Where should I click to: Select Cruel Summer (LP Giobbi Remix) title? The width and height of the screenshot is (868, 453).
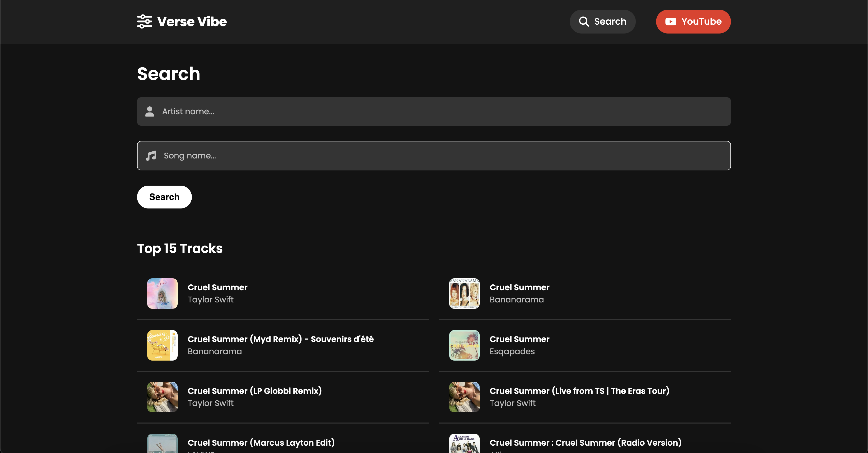click(254, 391)
